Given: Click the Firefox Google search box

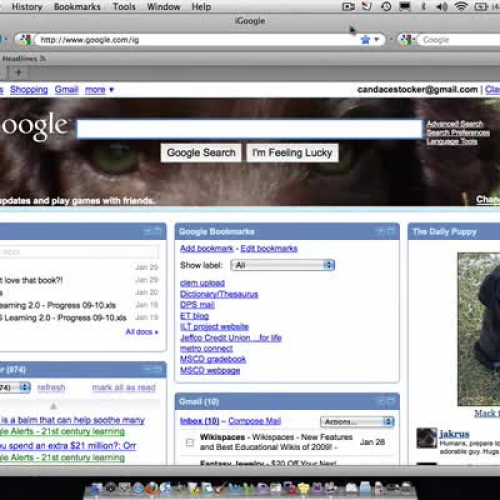Looking at the screenshot, I should coord(459,40).
